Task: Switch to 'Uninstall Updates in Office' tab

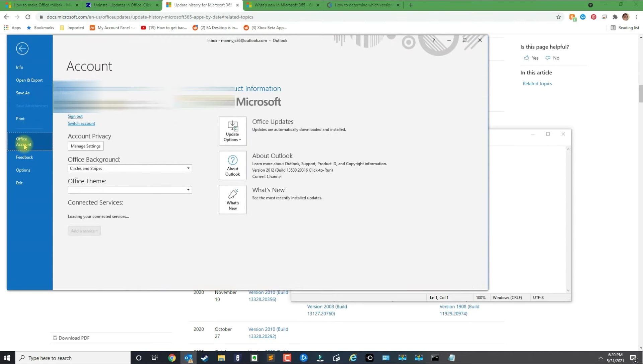Action: [122, 5]
